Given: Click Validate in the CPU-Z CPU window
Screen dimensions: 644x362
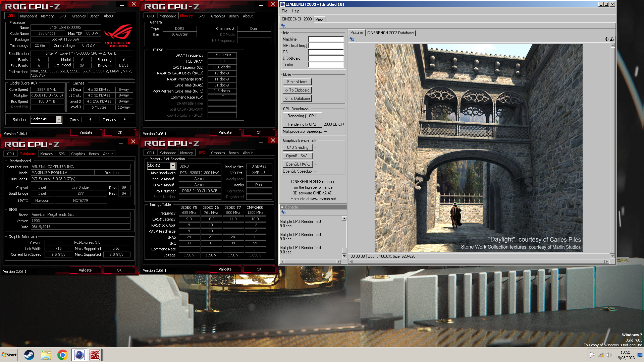Looking at the screenshot, I should click(86, 132).
